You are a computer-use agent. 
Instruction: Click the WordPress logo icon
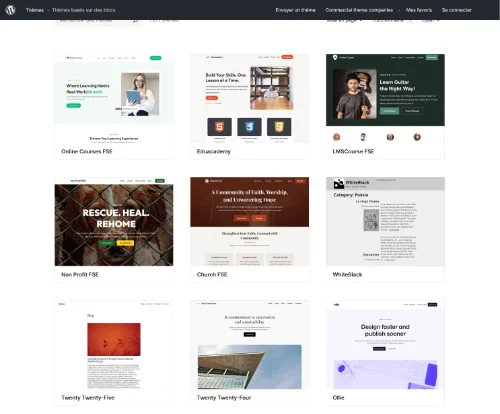[11, 10]
